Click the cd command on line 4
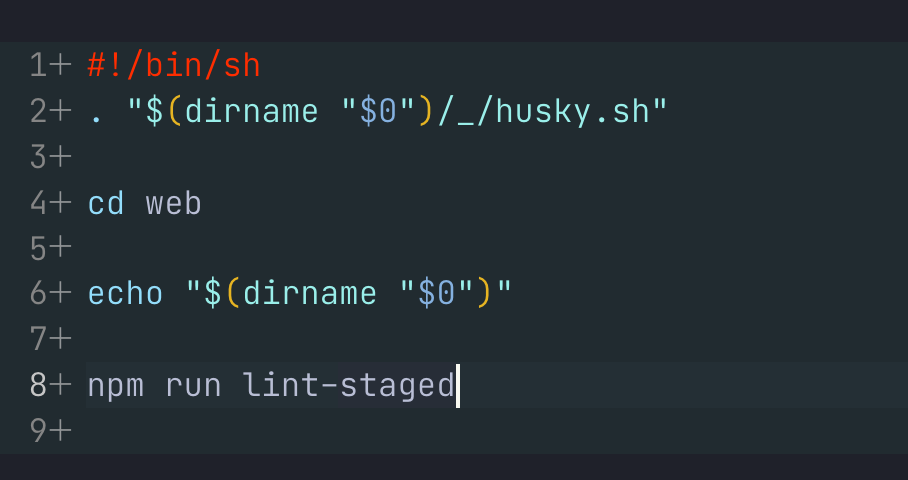Viewport: 908px width, 480px height. click(106, 204)
